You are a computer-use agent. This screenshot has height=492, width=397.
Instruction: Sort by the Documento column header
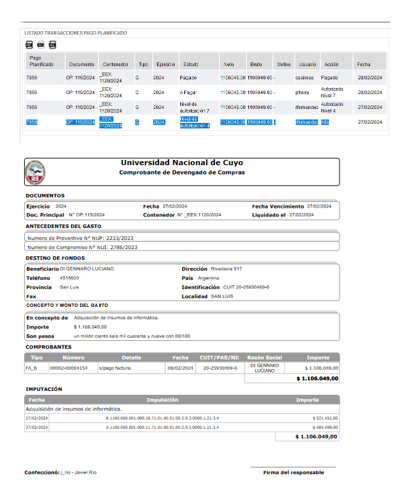(81, 64)
